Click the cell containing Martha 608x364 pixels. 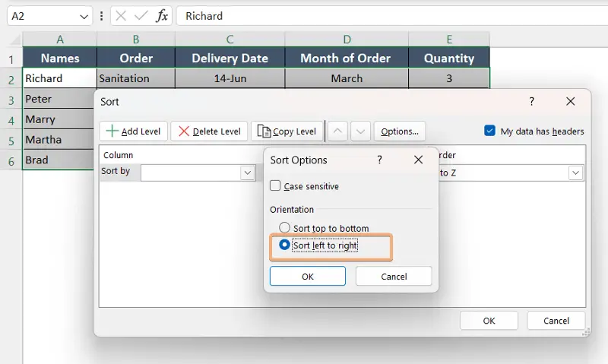click(59, 139)
